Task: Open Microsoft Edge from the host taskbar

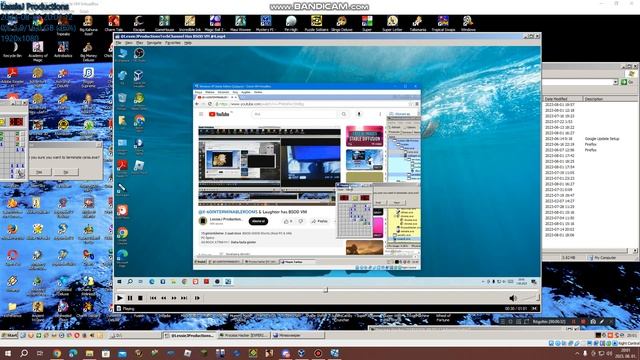Action: (x=73, y=353)
